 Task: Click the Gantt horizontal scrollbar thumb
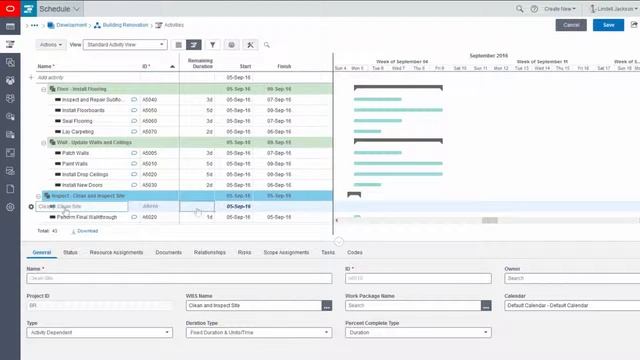489,220
